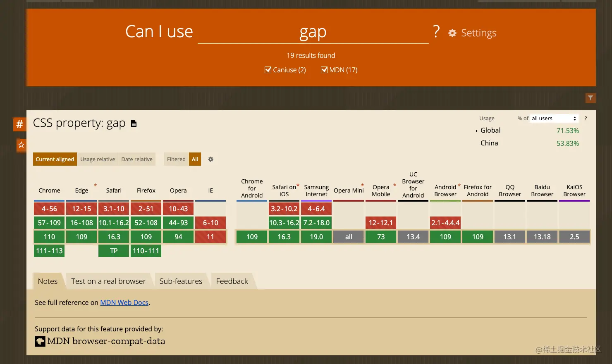Select Safari 3.1-10 version cell
This screenshot has height=364, width=612.
point(114,209)
